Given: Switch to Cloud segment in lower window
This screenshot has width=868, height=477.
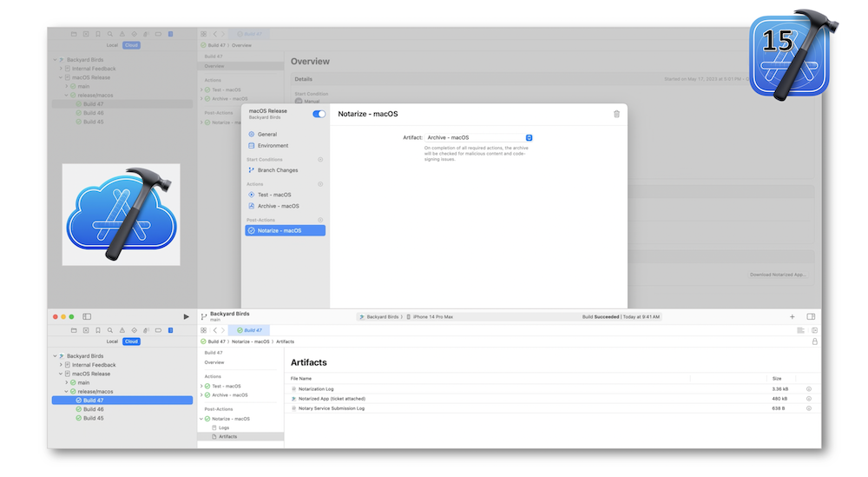Looking at the screenshot, I should tap(132, 341).
